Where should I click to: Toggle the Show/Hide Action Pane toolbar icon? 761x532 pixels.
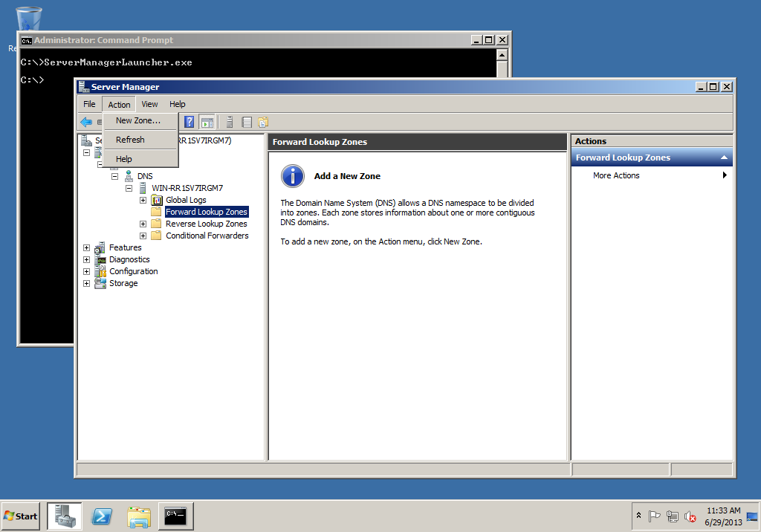207,122
